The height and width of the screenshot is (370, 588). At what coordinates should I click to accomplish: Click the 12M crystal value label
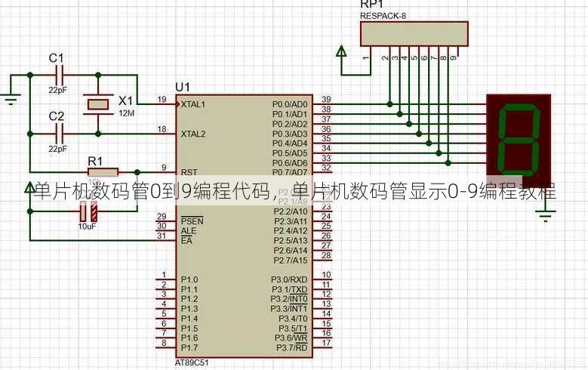pyautogui.click(x=126, y=113)
